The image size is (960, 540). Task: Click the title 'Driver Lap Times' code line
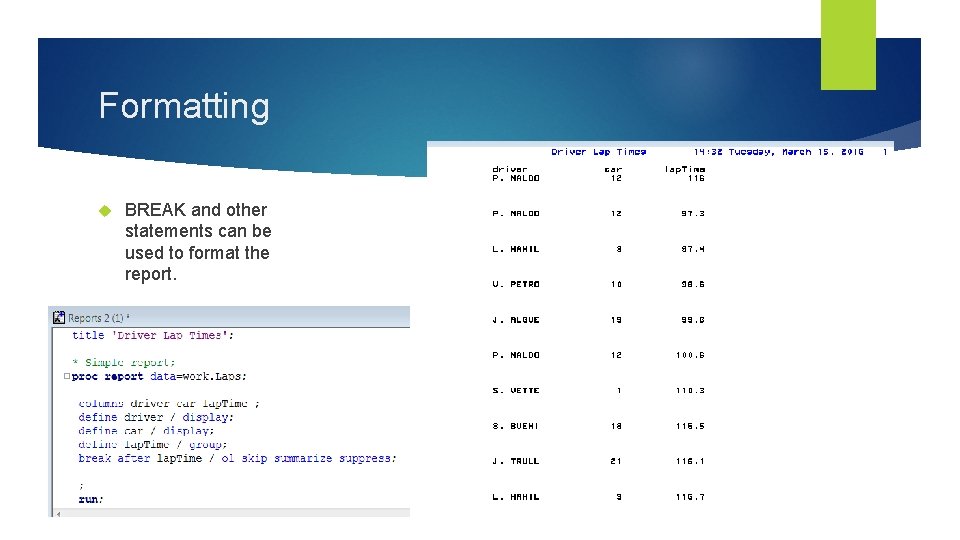coord(152,336)
